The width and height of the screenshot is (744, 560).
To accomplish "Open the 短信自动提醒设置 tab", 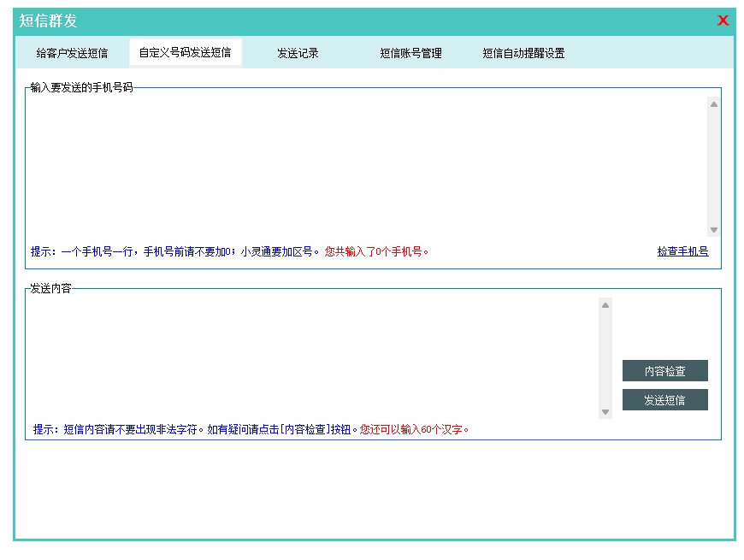I will pos(523,53).
